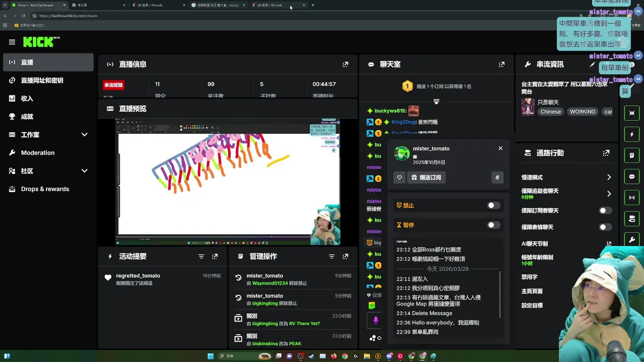Click the 只是聊天 category thumbnail
The height and width of the screenshot is (362, 644).
click(x=528, y=107)
